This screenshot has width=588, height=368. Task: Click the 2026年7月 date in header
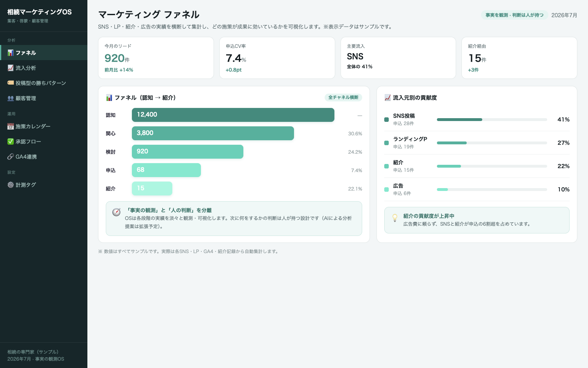coord(564,15)
